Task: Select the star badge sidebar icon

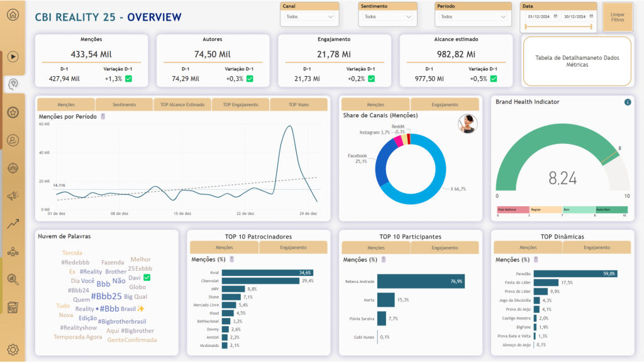Action: click(13, 112)
